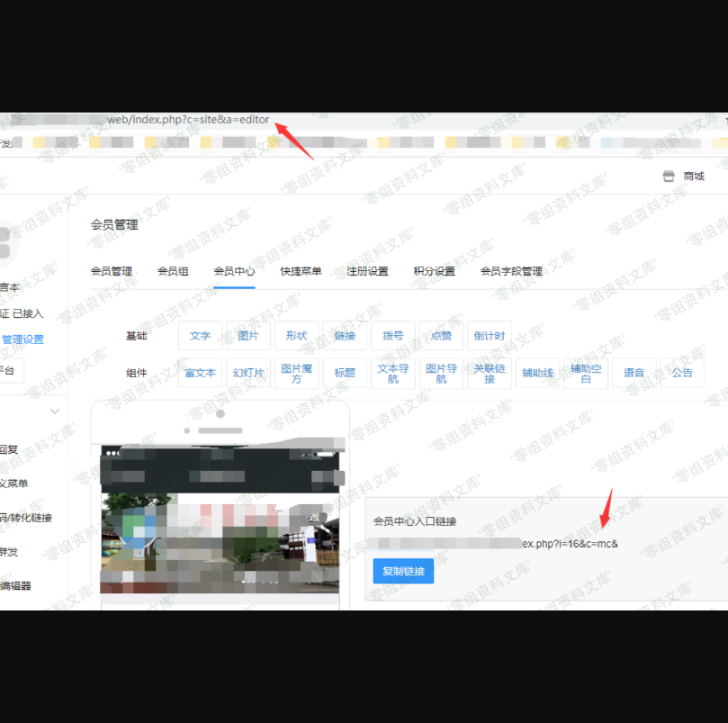This screenshot has width=728, height=723.
Task: Expand the sidebar chevron arrow
Action: (x=54, y=411)
